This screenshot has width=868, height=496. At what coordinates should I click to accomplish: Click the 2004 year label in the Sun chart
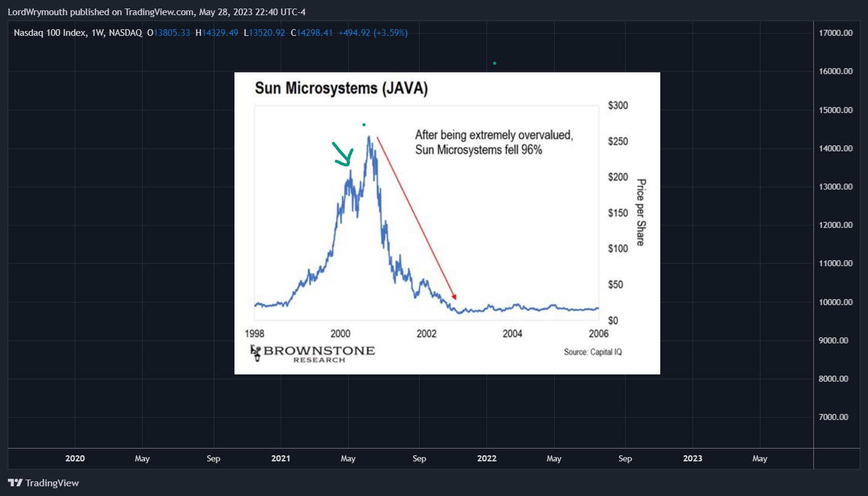tap(512, 333)
